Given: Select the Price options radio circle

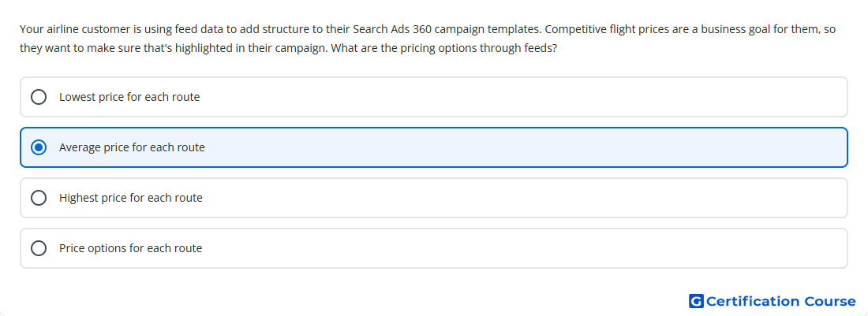Looking at the screenshot, I should tap(39, 248).
